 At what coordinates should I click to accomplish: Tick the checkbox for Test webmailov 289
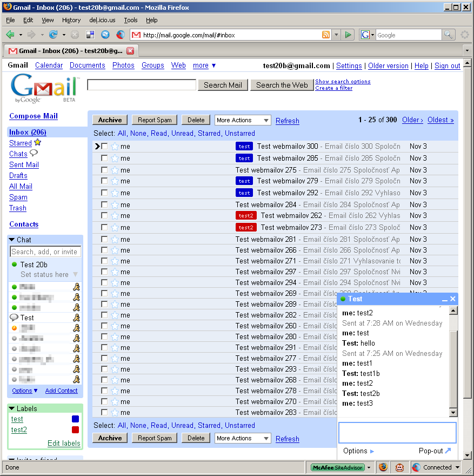pos(104,304)
